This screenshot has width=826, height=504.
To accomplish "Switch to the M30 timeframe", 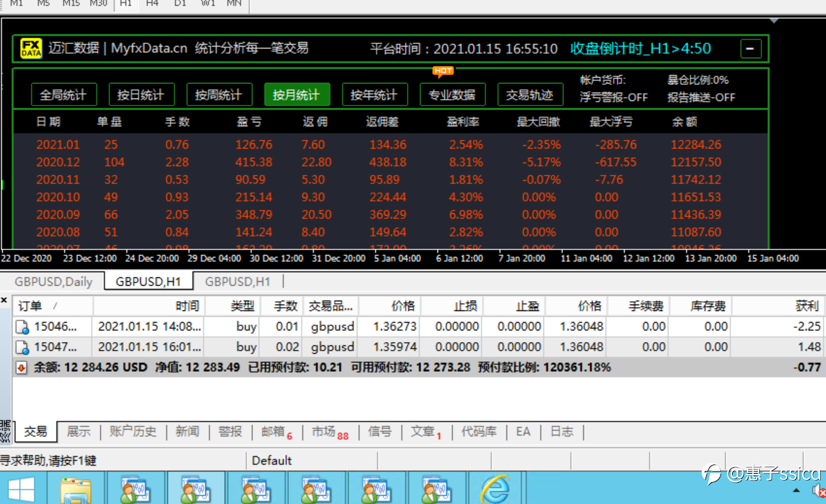I will click(98, 4).
